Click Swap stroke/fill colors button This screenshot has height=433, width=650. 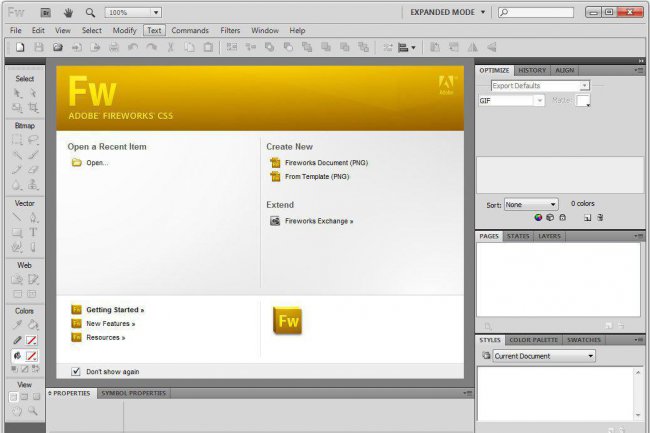36,368
